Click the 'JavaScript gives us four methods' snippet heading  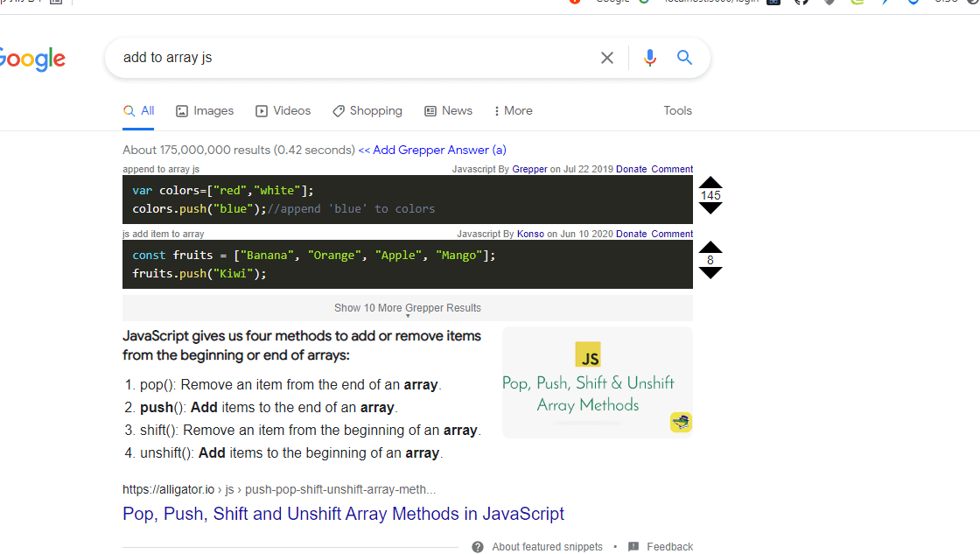click(x=302, y=346)
